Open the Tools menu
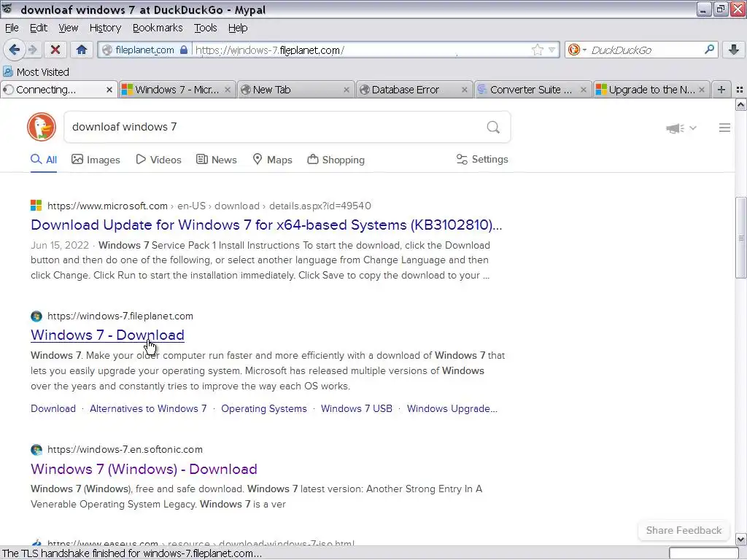This screenshot has height=560, width=747. [x=205, y=28]
